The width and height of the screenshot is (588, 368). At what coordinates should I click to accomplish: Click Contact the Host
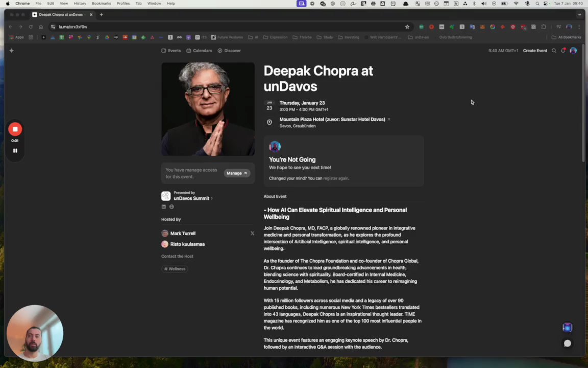pos(177,257)
